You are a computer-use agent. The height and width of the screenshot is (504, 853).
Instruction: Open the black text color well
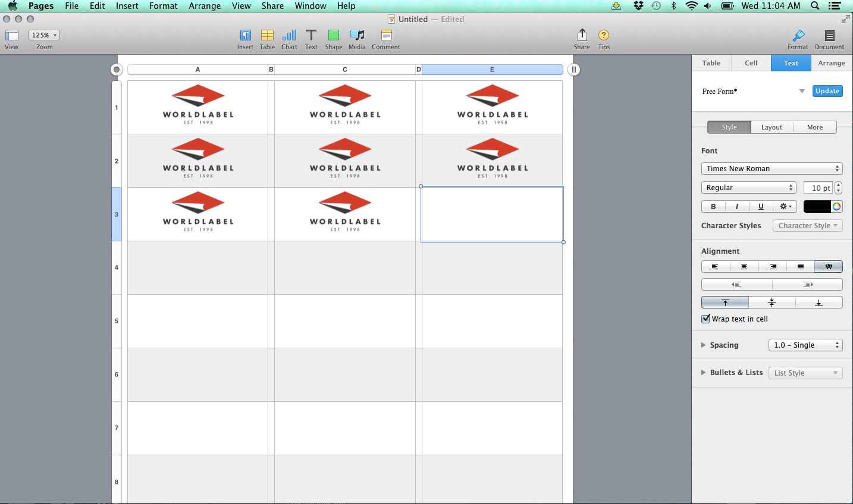(817, 206)
